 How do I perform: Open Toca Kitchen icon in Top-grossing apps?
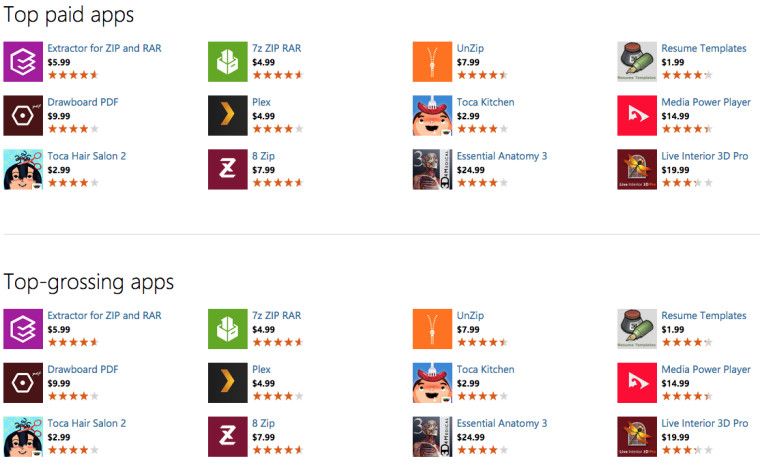pyautogui.click(x=432, y=383)
